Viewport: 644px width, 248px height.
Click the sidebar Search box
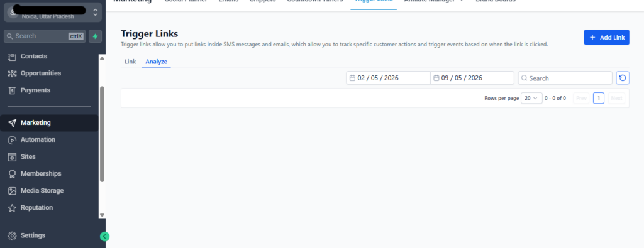coord(45,36)
